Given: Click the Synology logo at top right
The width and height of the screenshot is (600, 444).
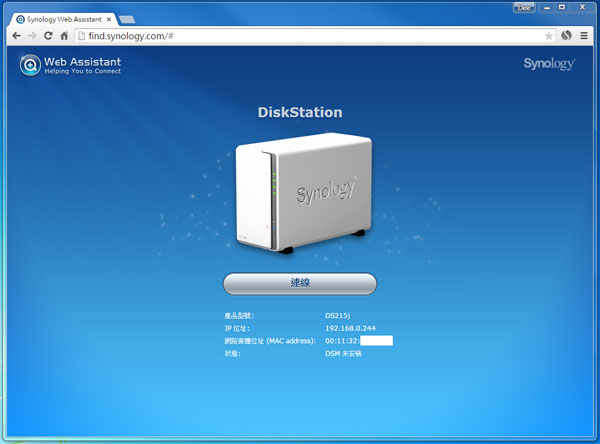Looking at the screenshot, I should (549, 64).
